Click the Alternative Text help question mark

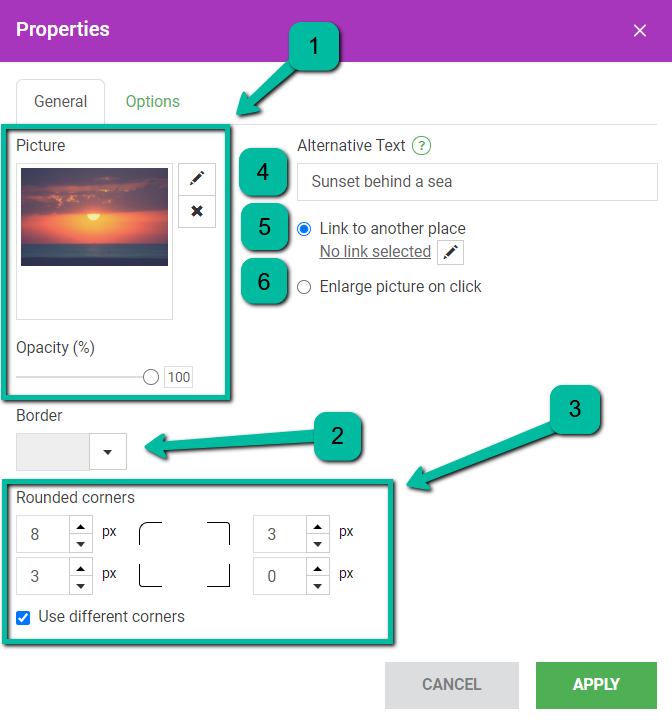click(x=421, y=146)
